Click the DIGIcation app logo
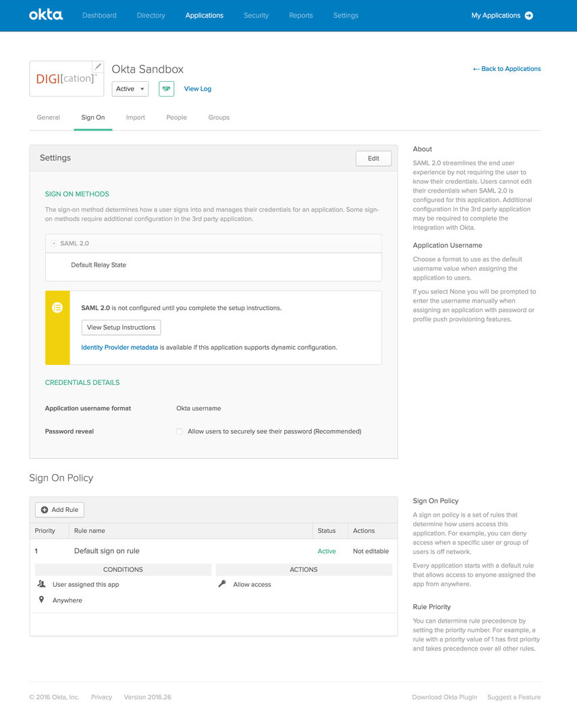 (x=65, y=78)
